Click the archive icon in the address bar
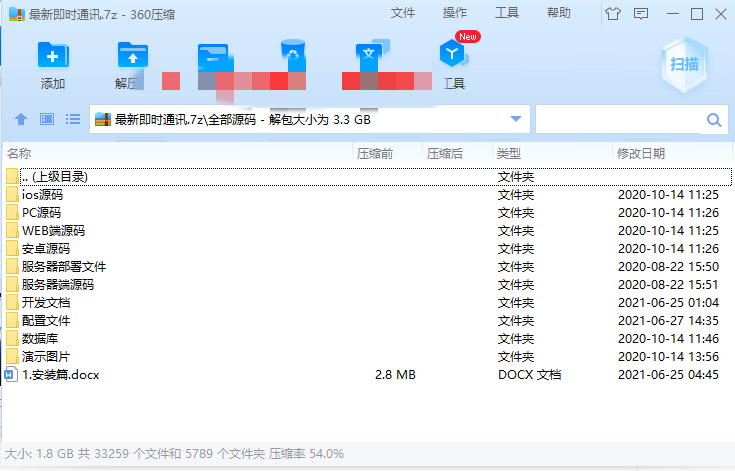This screenshot has height=471, width=735. tap(103, 120)
